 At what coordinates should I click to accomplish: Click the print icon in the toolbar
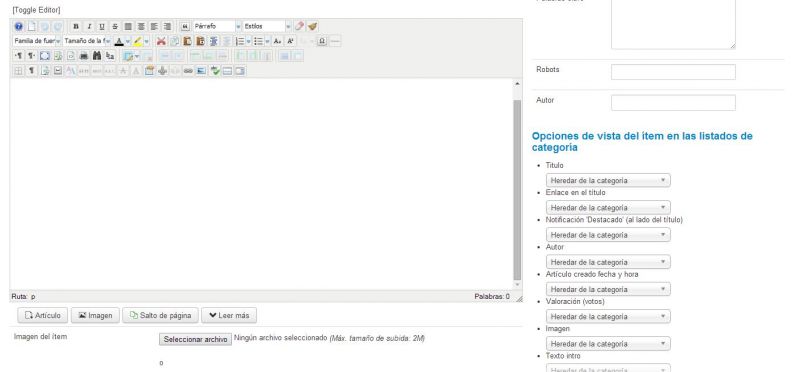84,56
